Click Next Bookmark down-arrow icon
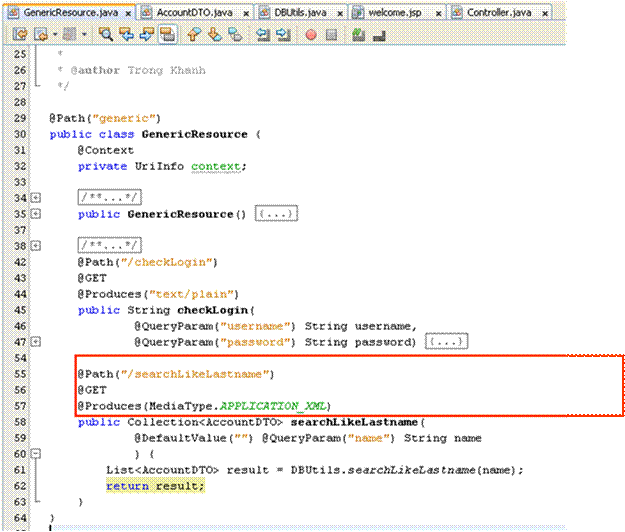Screen dimensions: 625x532 pos(215,35)
